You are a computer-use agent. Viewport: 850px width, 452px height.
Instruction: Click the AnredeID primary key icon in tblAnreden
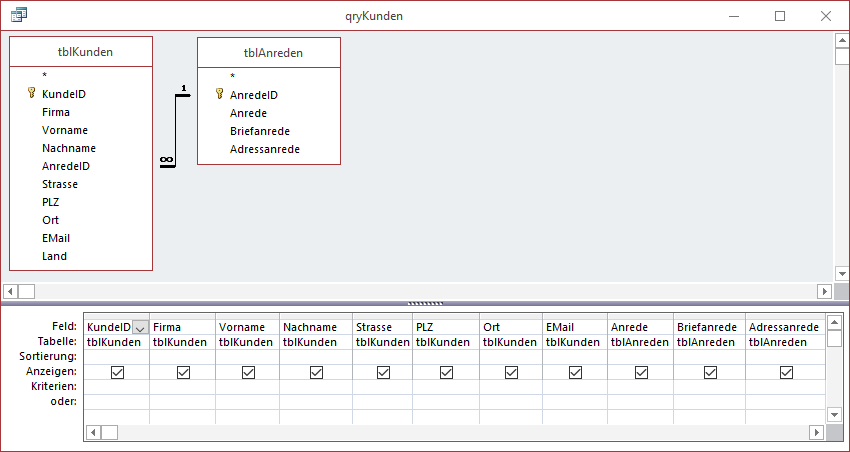tap(219, 94)
